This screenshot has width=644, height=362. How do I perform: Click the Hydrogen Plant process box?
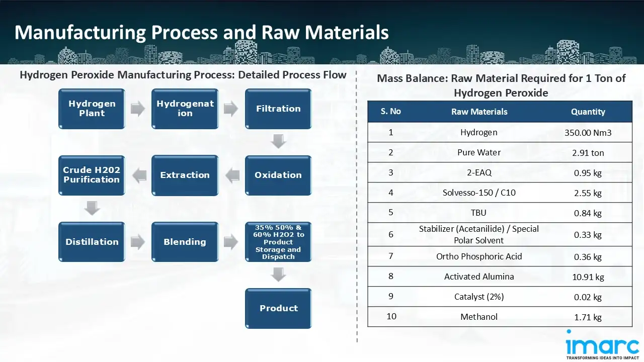tap(92, 109)
